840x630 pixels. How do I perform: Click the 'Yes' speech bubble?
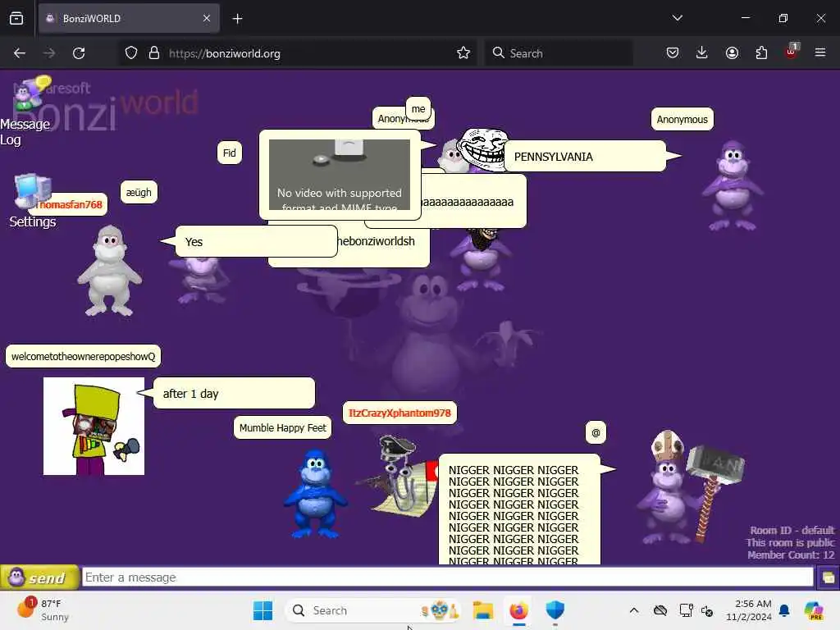point(256,242)
